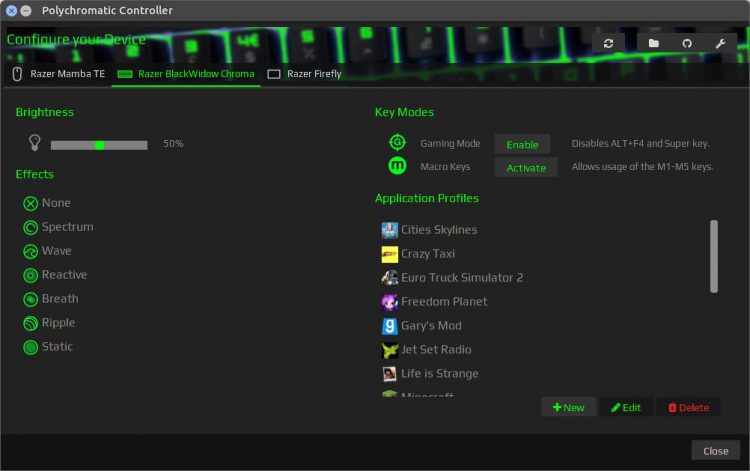This screenshot has height=471, width=750.
Task: Click the Spectrum effect icon
Action: (31, 228)
